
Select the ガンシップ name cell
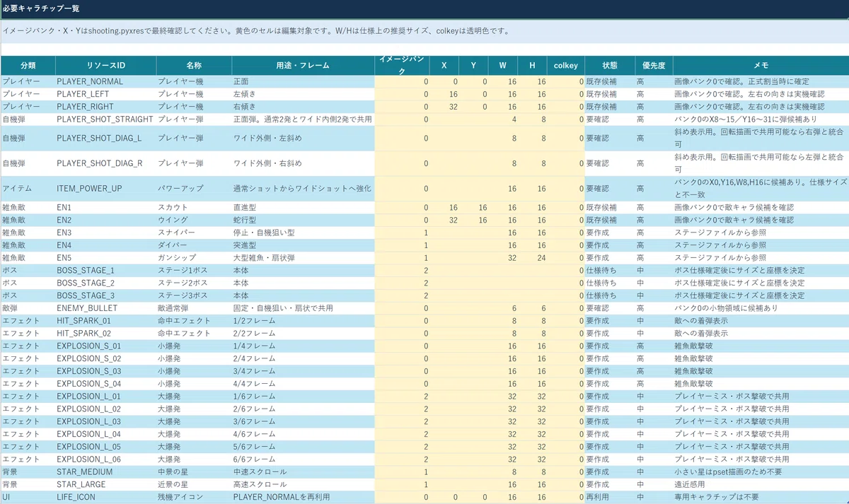[x=194, y=258]
